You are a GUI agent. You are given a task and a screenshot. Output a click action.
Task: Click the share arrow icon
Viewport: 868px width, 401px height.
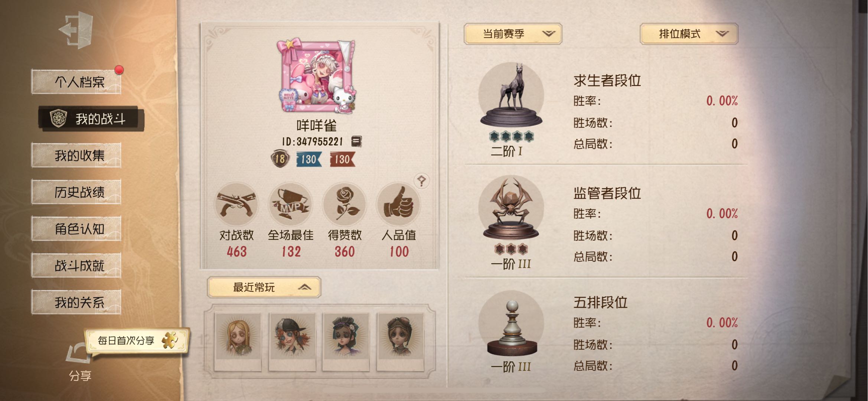79,353
